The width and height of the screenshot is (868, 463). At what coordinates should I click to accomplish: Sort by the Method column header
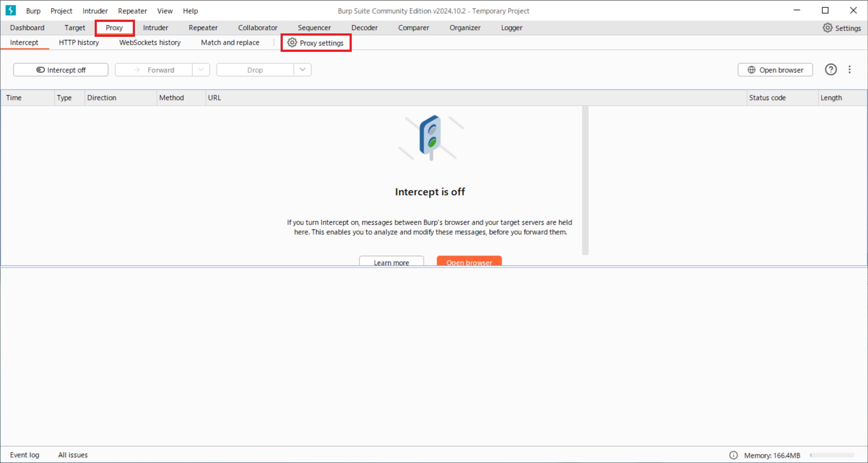(x=181, y=98)
